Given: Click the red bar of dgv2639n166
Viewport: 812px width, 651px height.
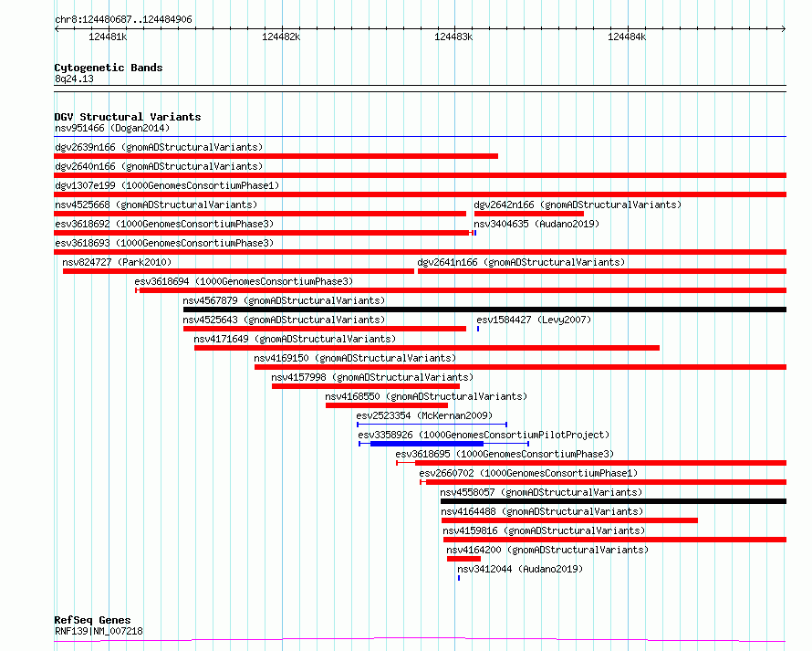Looking at the screenshot, I should pyautogui.click(x=276, y=156).
